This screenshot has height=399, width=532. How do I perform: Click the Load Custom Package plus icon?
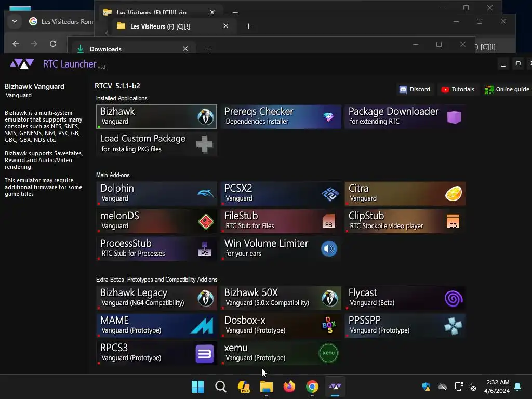coord(204,144)
